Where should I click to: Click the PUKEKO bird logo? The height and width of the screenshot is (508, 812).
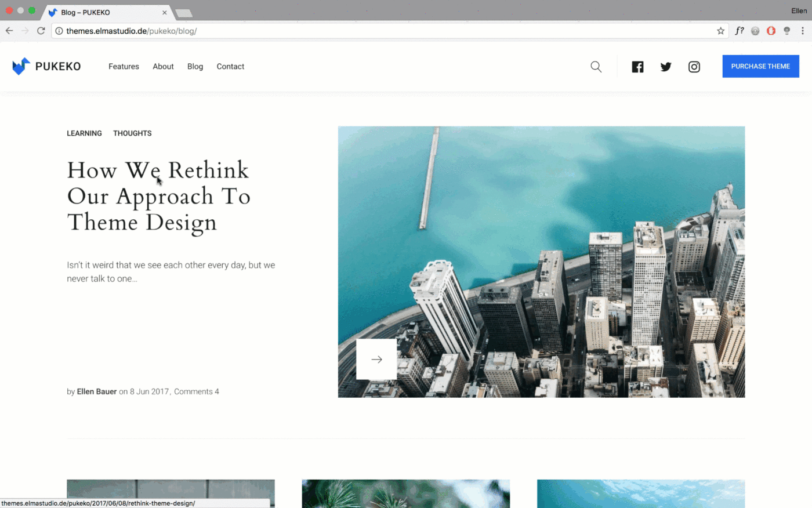(x=21, y=66)
